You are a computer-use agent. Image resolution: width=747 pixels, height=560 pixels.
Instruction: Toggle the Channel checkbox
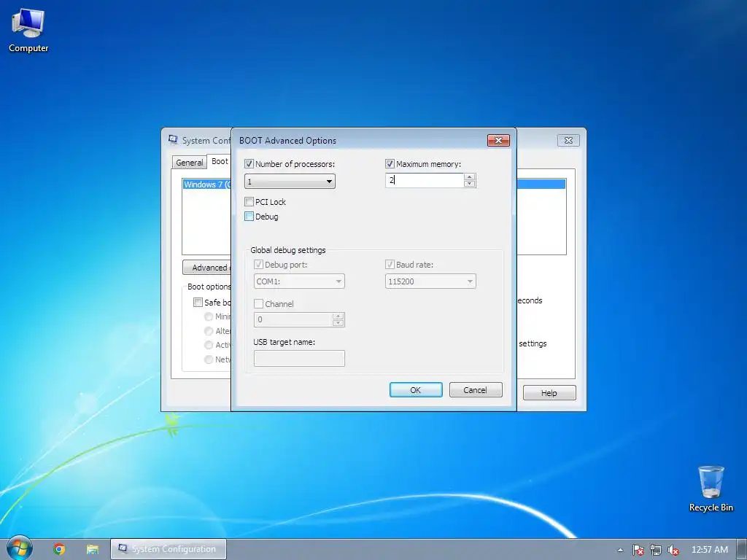pos(259,304)
